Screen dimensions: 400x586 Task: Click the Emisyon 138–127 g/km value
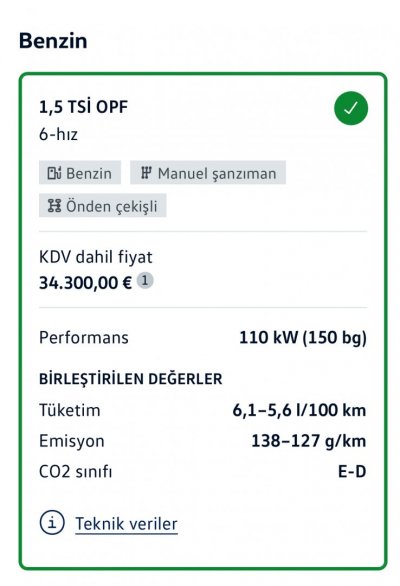click(308, 441)
